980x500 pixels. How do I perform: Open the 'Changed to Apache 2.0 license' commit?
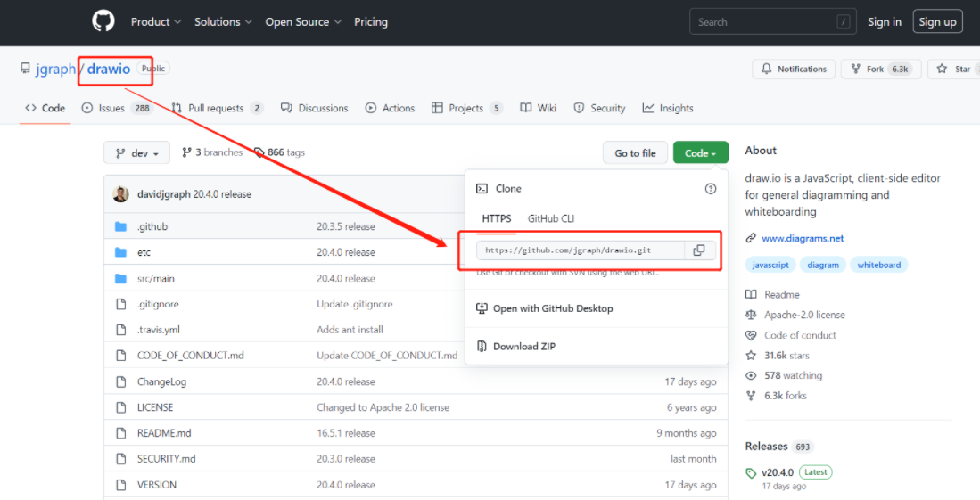(383, 407)
